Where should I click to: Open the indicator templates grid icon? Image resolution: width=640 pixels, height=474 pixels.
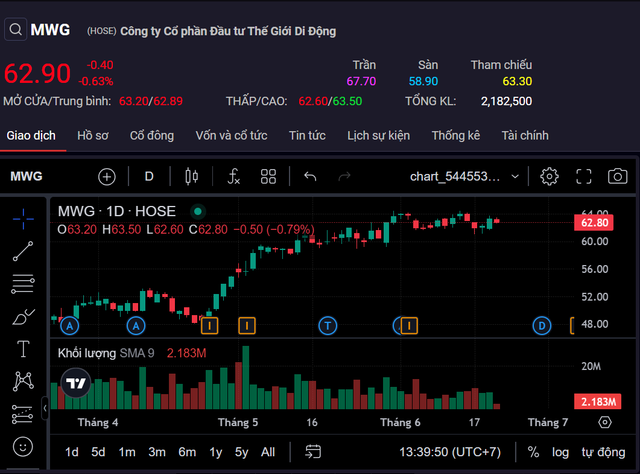pos(268,177)
